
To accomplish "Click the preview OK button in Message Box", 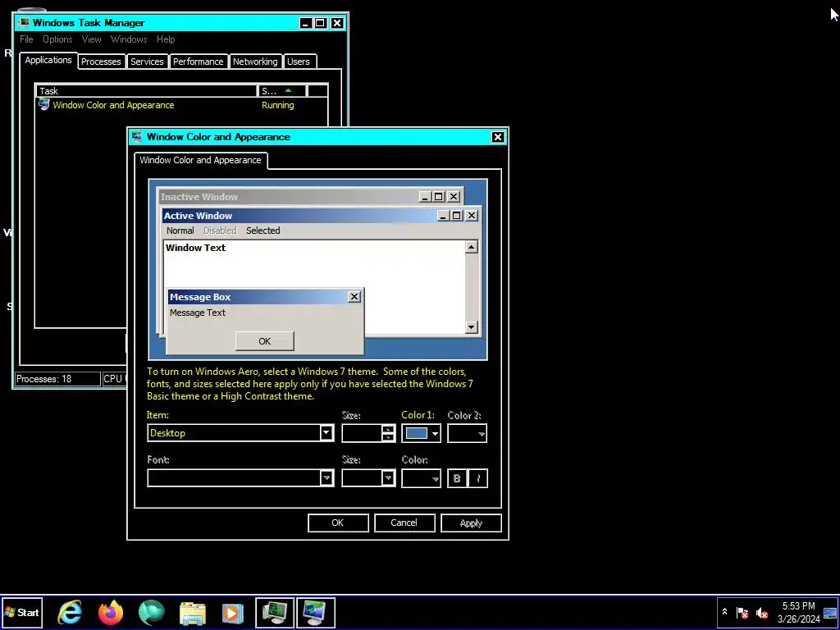I will pos(265,340).
